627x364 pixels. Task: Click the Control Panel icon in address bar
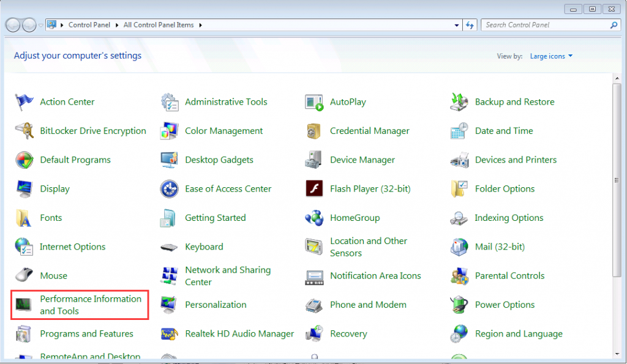pyautogui.click(x=51, y=24)
